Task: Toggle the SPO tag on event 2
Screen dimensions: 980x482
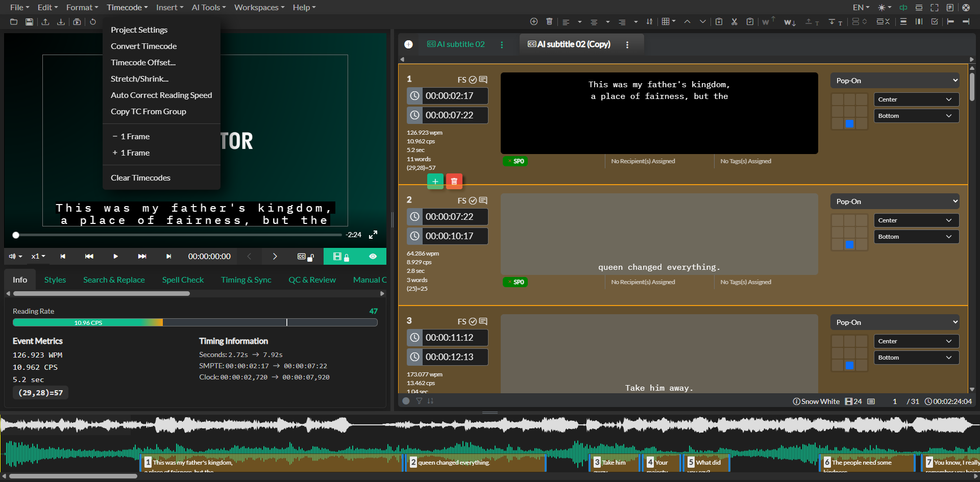Action: coord(515,282)
